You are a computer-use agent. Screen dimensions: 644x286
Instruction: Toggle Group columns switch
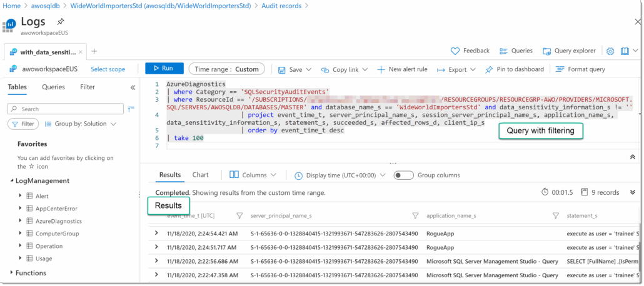point(403,175)
